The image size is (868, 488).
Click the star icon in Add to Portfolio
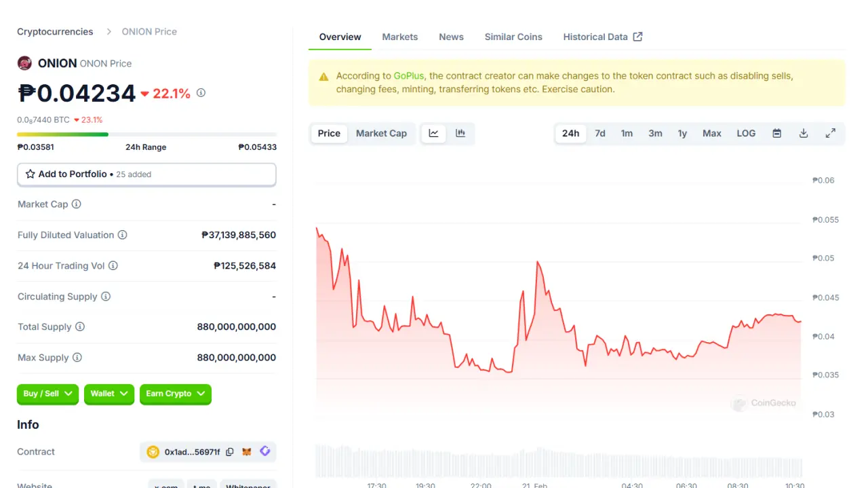point(30,174)
